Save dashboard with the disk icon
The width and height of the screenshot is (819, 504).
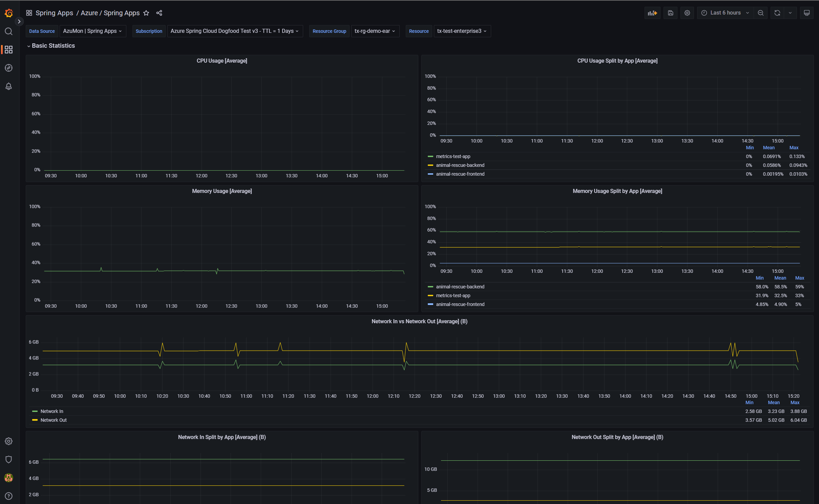[670, 13]
